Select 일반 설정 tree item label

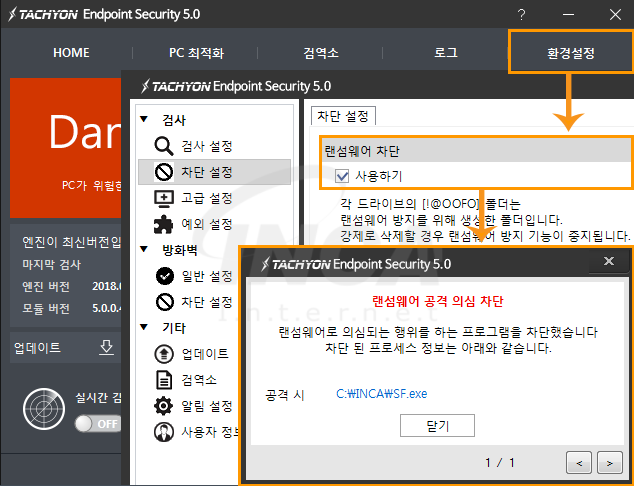tap(207, 276)
